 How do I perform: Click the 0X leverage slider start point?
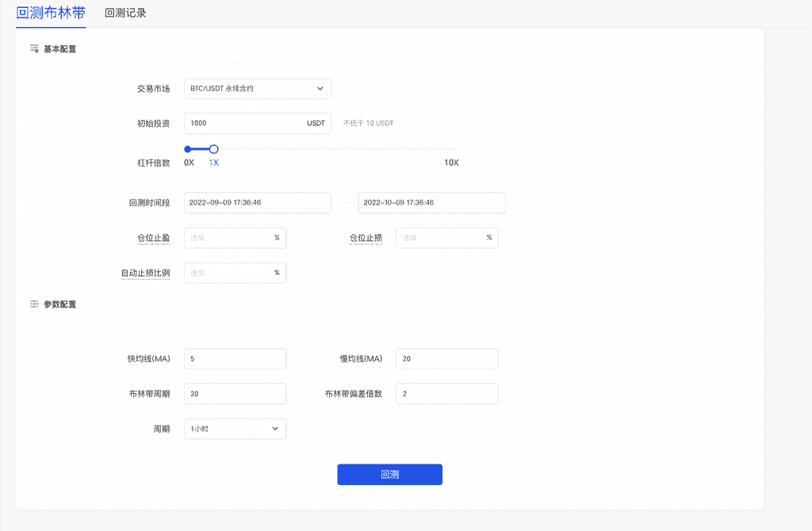[x=188, y=149]
